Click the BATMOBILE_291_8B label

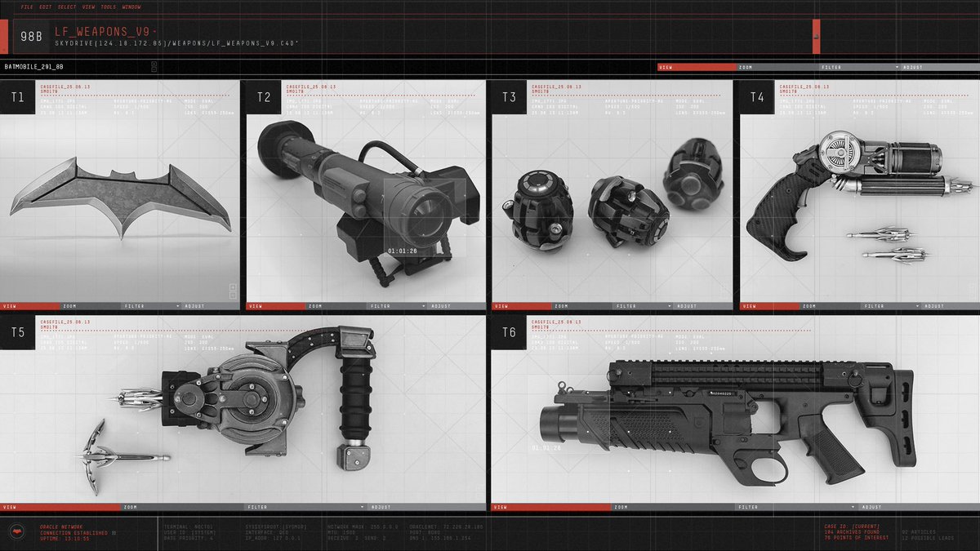pyautogui.click(x=34, y=67)
